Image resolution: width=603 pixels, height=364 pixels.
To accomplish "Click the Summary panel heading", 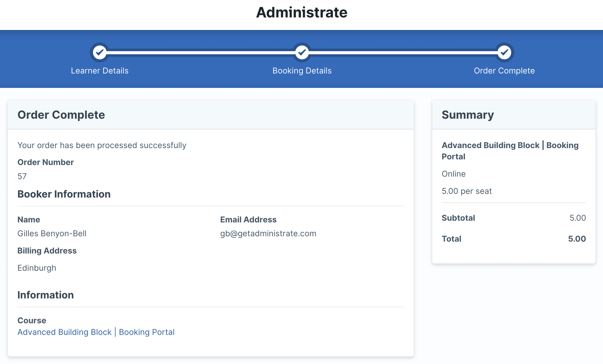I will click(x=468, y=115).
